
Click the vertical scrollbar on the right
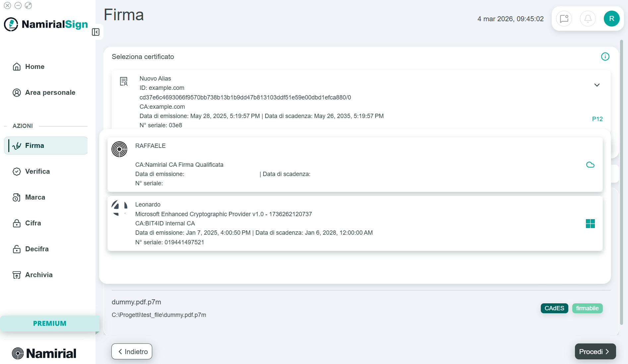[621, 182]
